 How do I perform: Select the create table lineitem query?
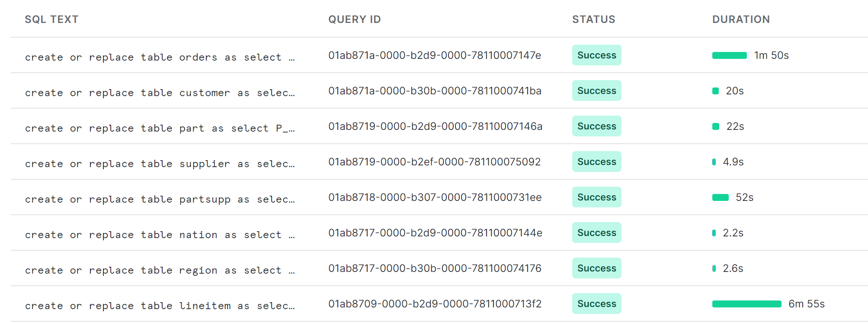(x=160, y=306)
